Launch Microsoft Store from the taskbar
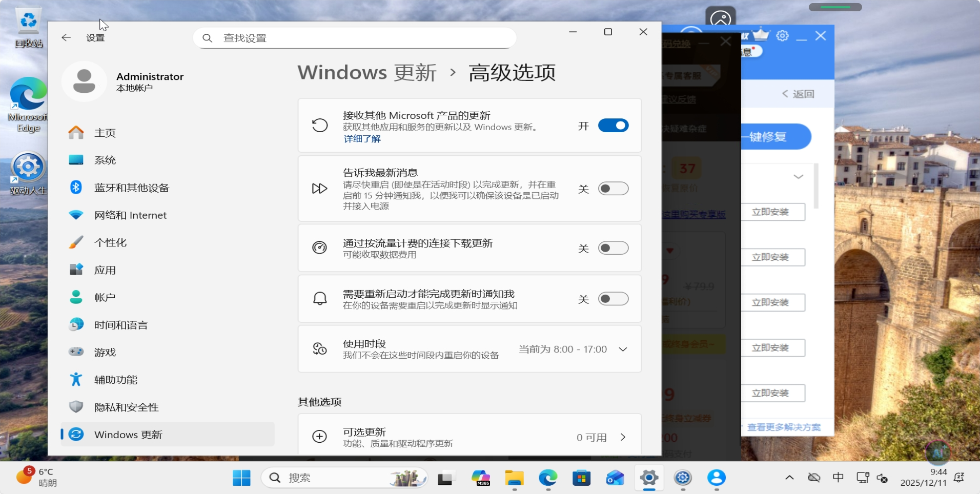The height and width of the screenshot is (494, 980). point(581,478)
